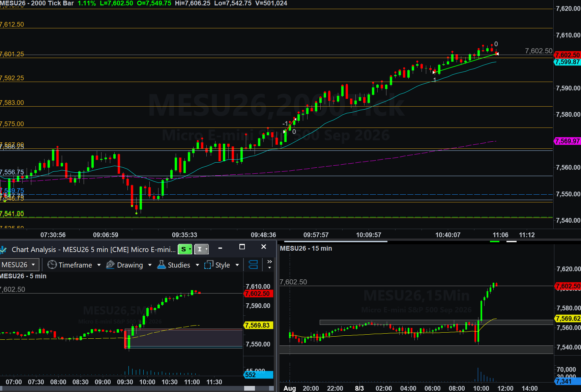Click the blue 552 volume tag on 5 min chart
The image size is (581, 392).
(258, 375)
